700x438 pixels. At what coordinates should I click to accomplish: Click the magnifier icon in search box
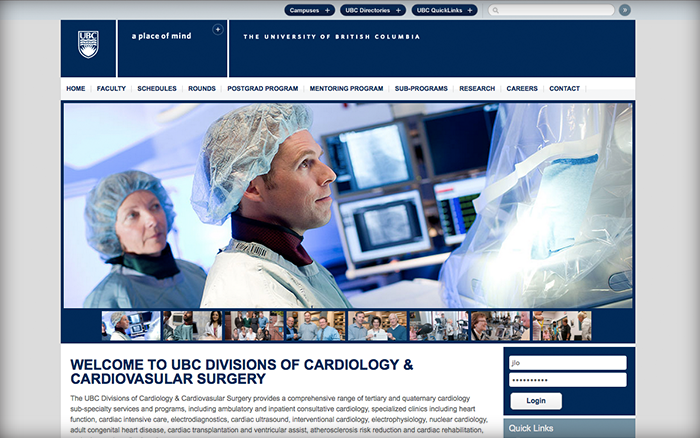[496, 10]
